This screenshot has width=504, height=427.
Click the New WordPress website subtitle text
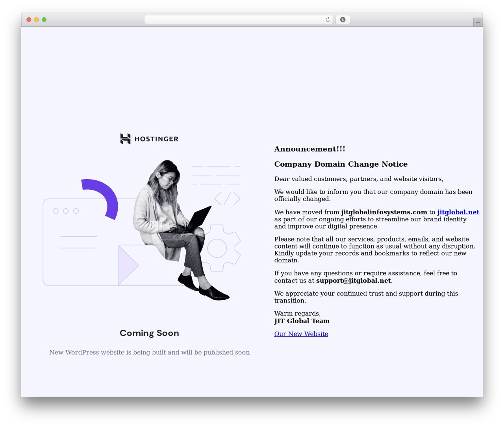[x=149, y=353]
